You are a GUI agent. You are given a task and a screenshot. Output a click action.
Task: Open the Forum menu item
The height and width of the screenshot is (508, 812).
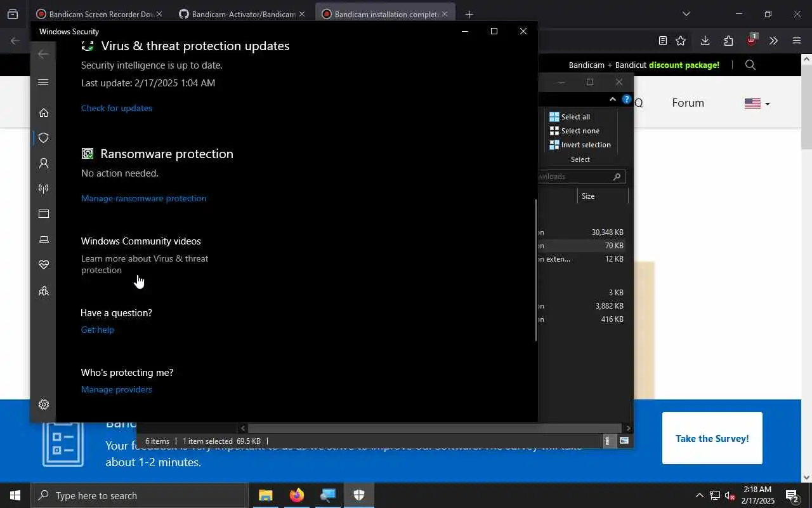688,103
